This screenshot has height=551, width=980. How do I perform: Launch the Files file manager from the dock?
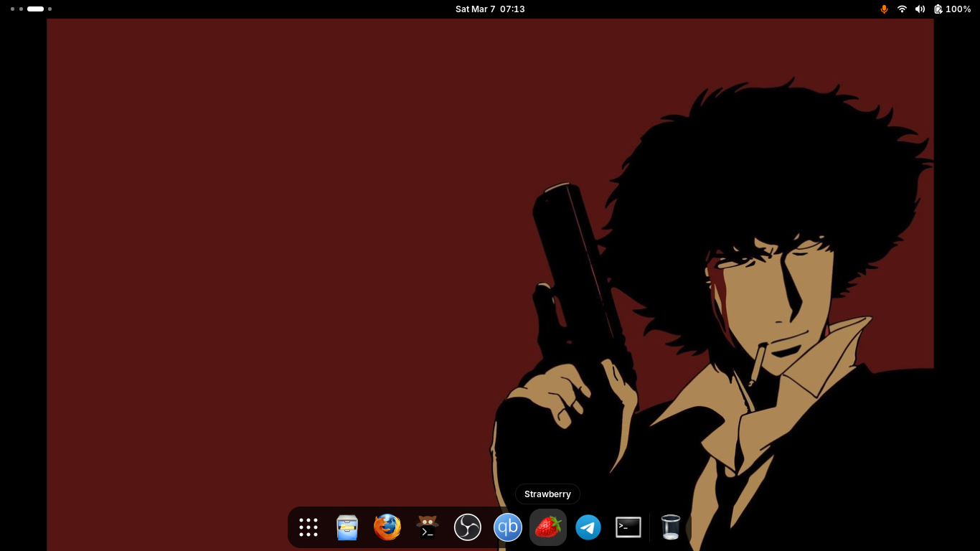[x=347, y=527]
